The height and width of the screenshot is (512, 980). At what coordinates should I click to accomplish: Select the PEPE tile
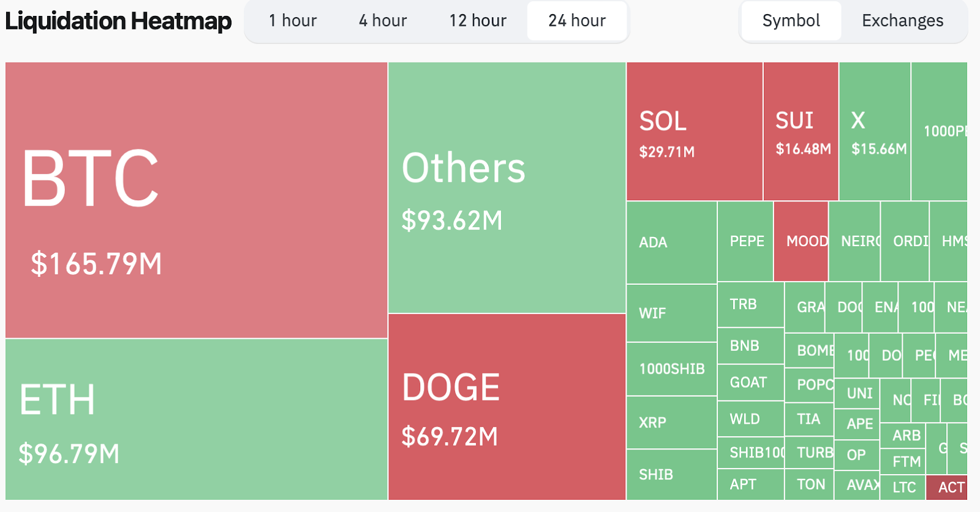745,241
